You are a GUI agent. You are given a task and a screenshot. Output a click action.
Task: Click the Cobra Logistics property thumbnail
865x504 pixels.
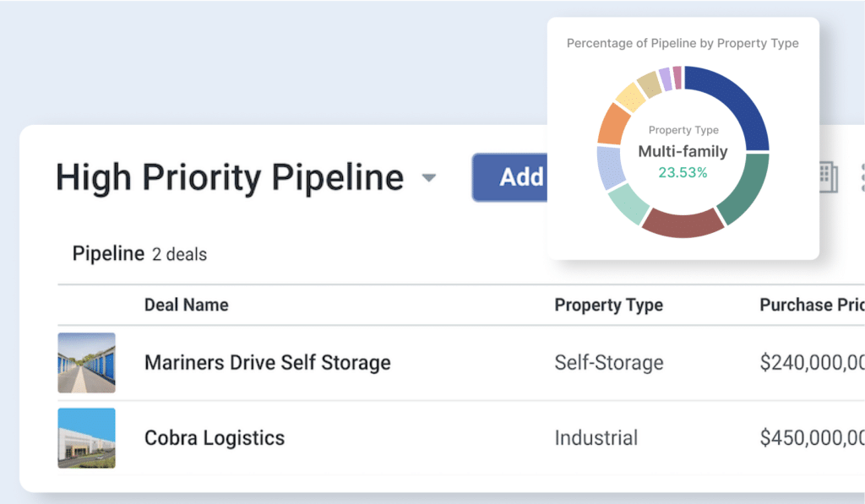click(x=86, y=438)
